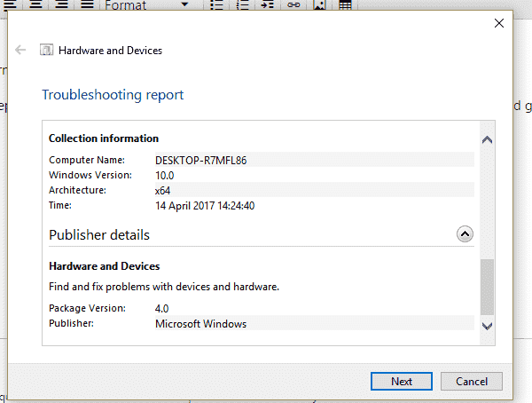The image size is (532, 403).
Task: Justify text in background editor toolbar
Action: click(87, 4)
